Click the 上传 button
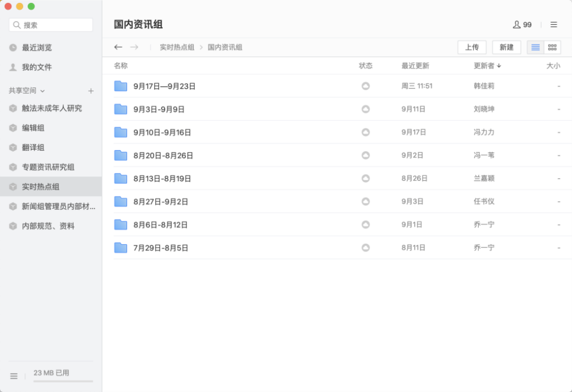The height and width of the screenshot is (392, 572). point(472,47)
